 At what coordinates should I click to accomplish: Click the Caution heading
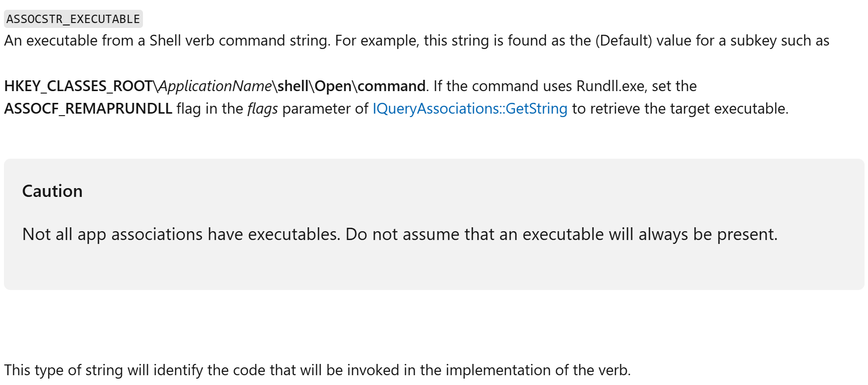(52, 191)
